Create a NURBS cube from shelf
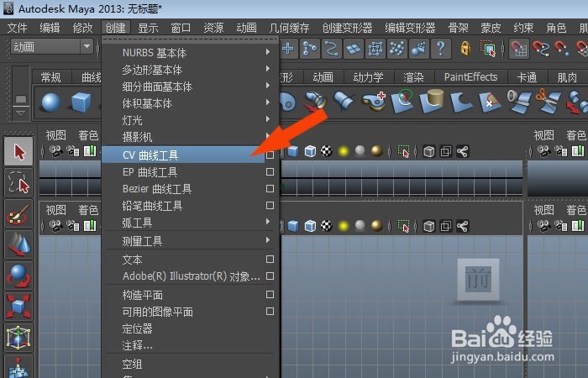 (x=81, y=102)
